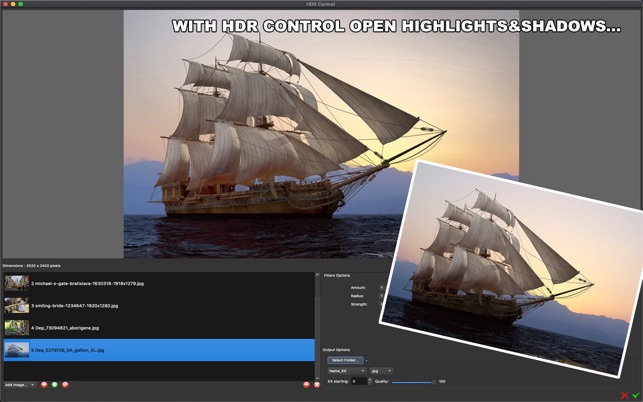
Task: Minimize the window with the yellow button
Action: click(x=13, y=4)
